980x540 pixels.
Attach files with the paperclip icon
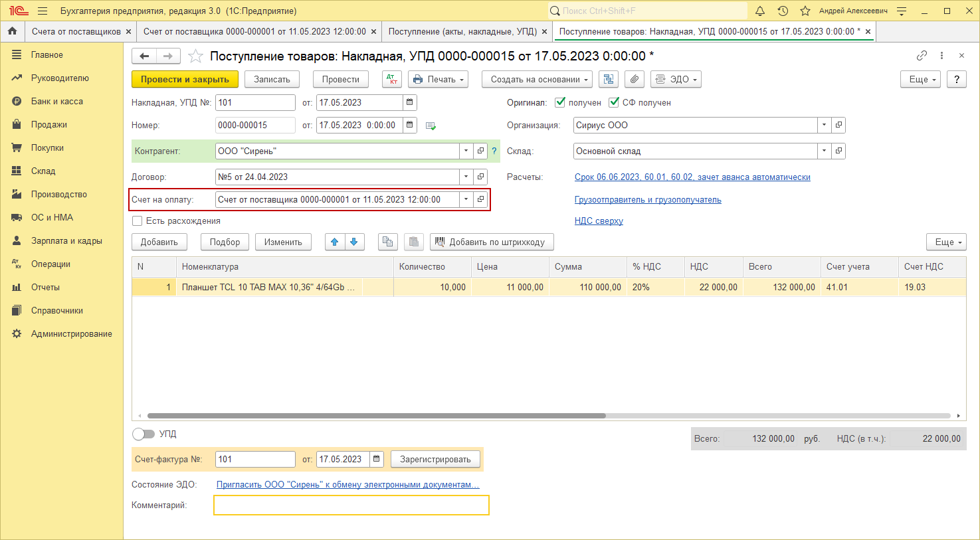635,79
